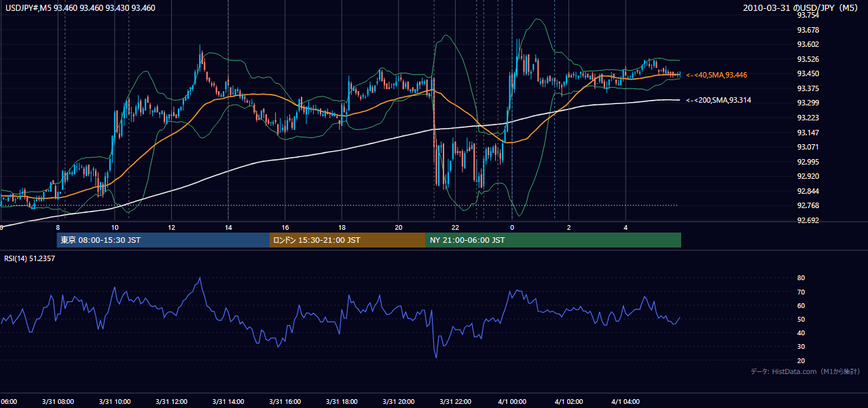Click price axis value 93.223
The width and height of the screenshot is (868, 408).
coord(807,118)
